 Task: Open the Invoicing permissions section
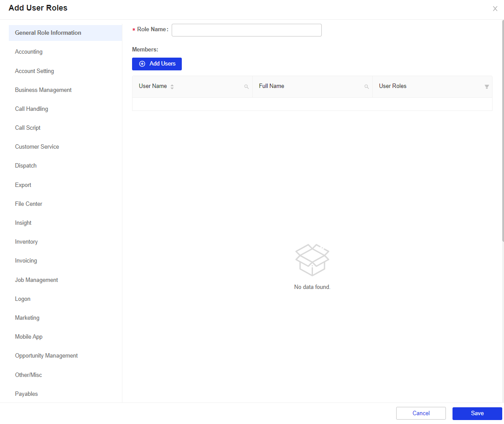26,260
